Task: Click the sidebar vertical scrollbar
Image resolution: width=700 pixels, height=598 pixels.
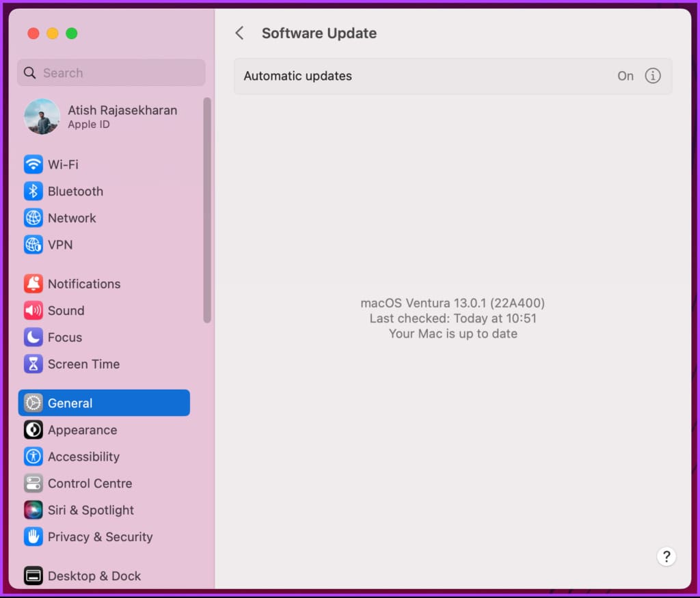Action: click(x=206, y=210)
